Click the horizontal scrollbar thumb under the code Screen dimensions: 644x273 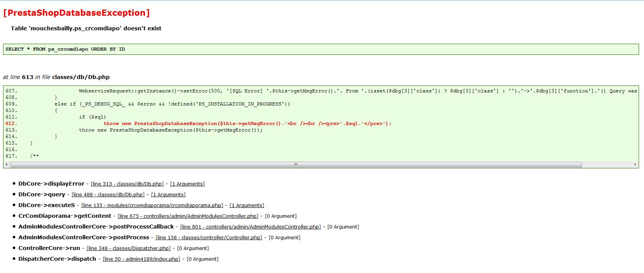[296, 164]
